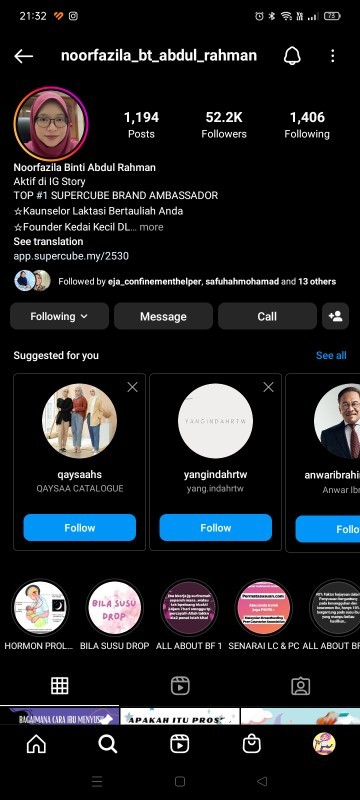Screen dimensions: 360x800
Task: Open the Search magnifier icon
Action: click(x=108, y=744)
